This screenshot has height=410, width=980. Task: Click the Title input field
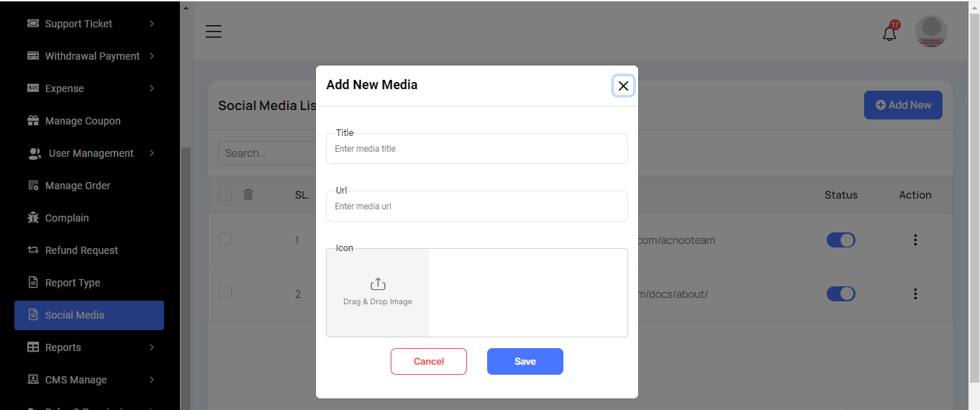(477, 149)
